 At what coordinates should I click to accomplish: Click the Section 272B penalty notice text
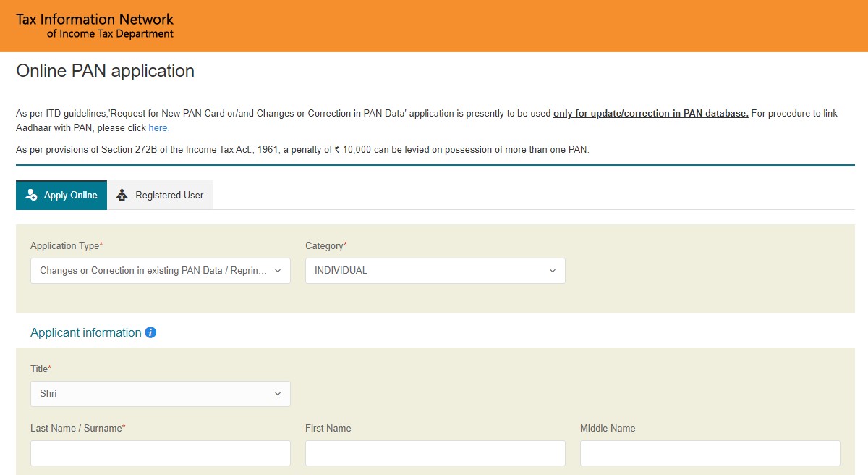302,150
